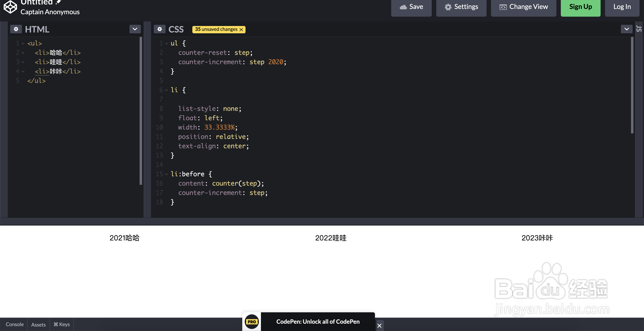
Task: Close the CodePen PRO banner
Action: [379, 326]
